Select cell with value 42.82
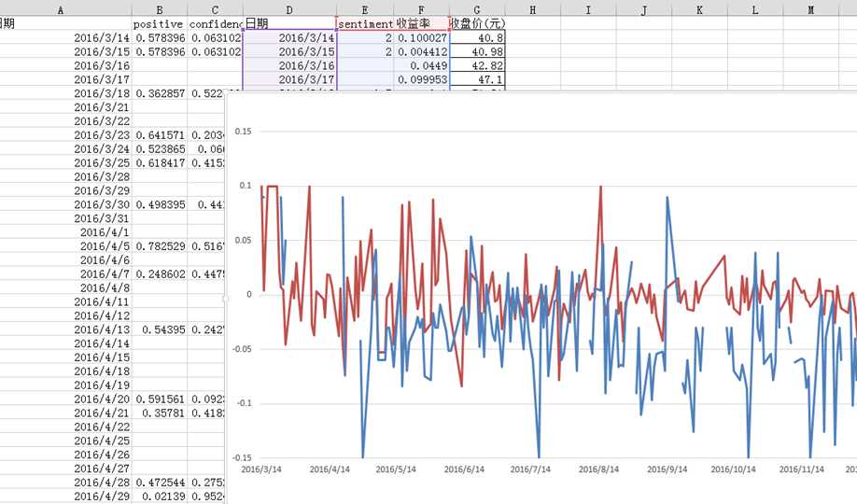The height and width of the screenshot is (504, 857). (477, 66)
